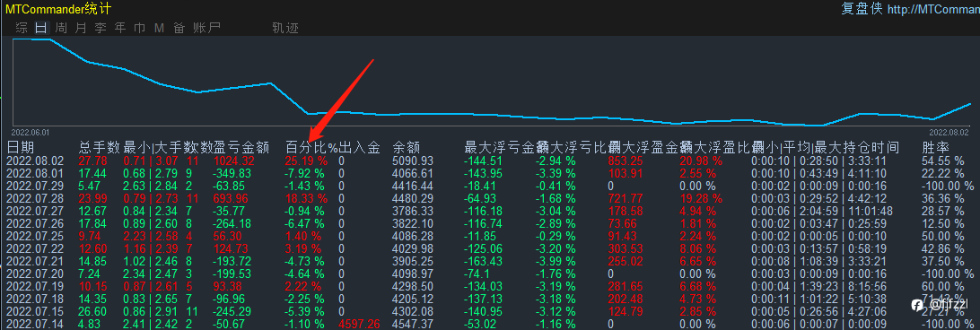
Task: Select the 2022.07.25 date row
Action: tap(490, 236)
